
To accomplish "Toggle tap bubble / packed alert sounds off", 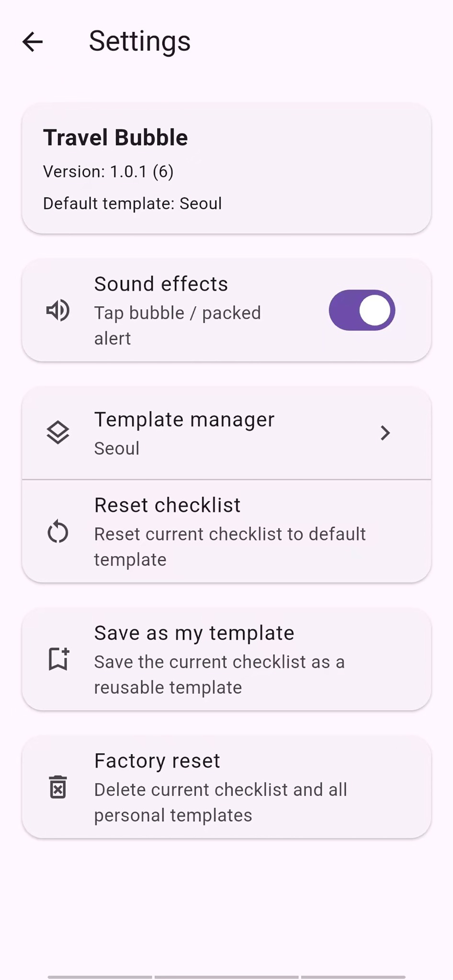I will tap(362, 310).
